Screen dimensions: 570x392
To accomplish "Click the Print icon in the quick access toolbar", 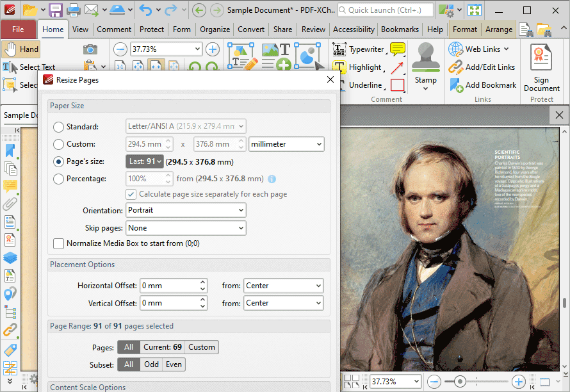I will (x=73, y=10).
